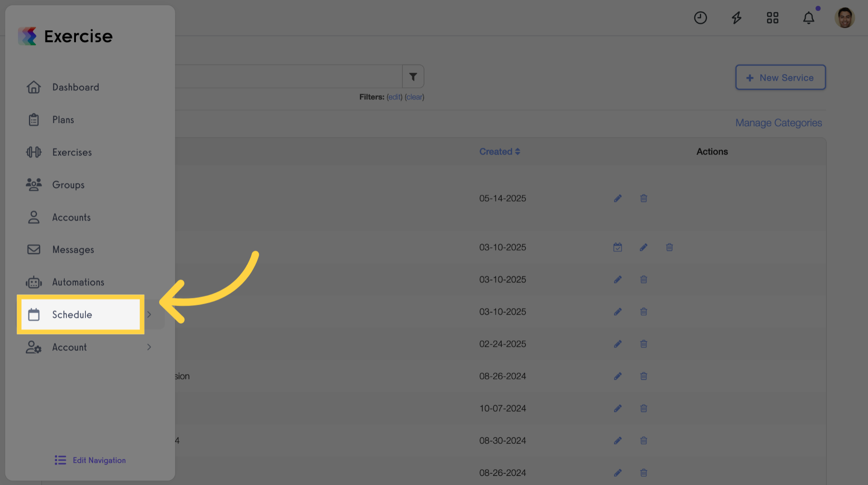The height and width of the screenshot is (485, 868).
Task: Edit the service created 05-14-2025
Action: tap(618, 198)
